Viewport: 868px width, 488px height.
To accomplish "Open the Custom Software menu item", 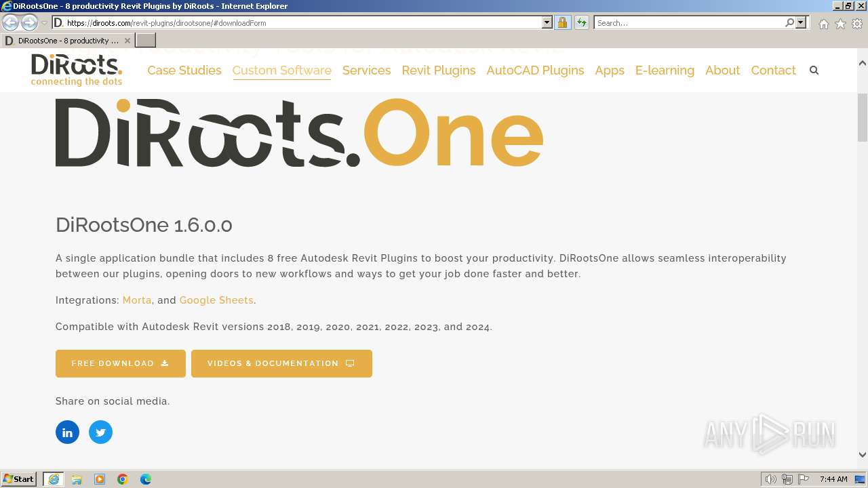I will point(282,70).
